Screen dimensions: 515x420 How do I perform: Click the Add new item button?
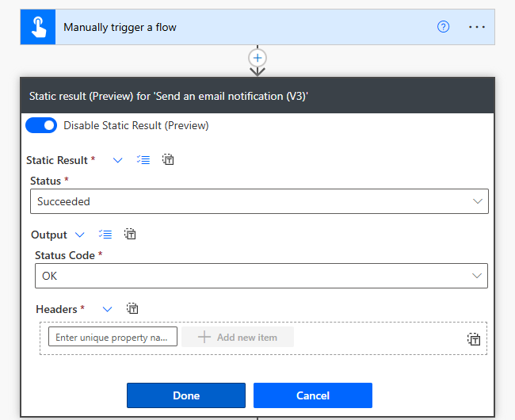[x=238, y=337]
